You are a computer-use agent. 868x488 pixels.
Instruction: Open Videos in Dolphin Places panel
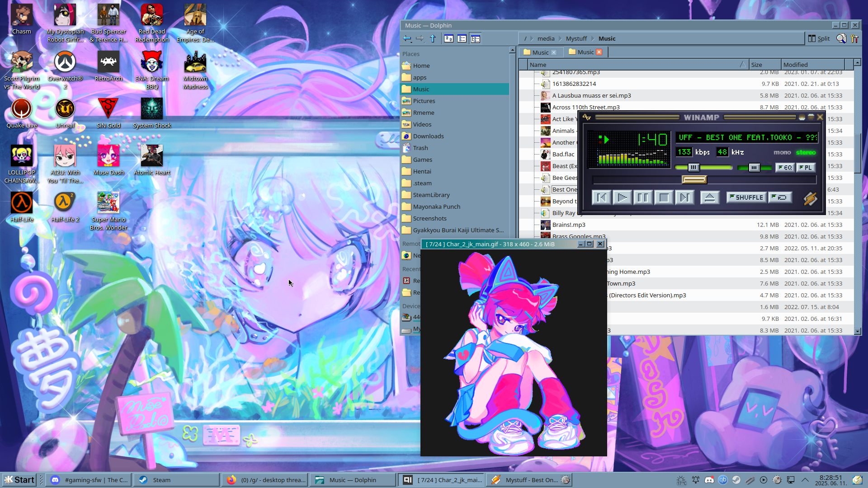click(x=455, y=124)
